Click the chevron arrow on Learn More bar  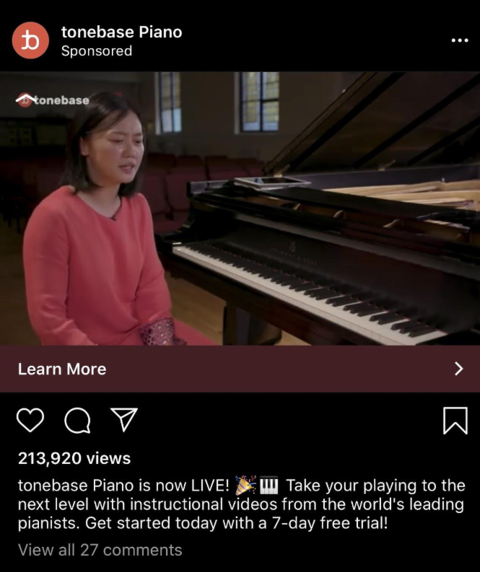click(x=459, y=369)
